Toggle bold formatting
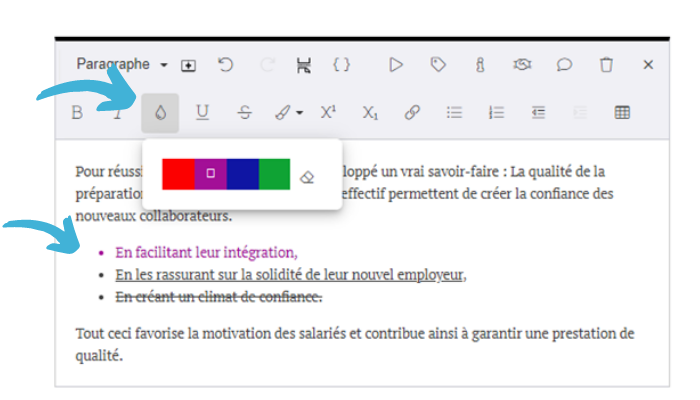700x400 pixels. coord(77,113)
